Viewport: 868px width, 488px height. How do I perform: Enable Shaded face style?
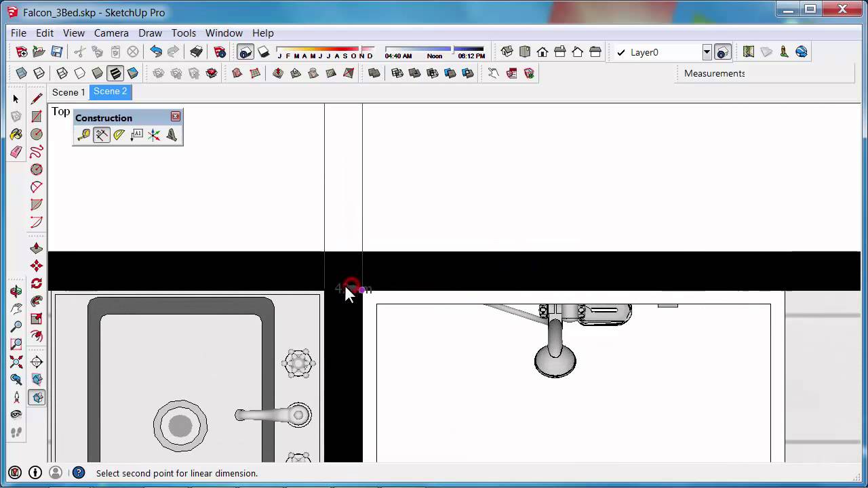click(98, 73)
